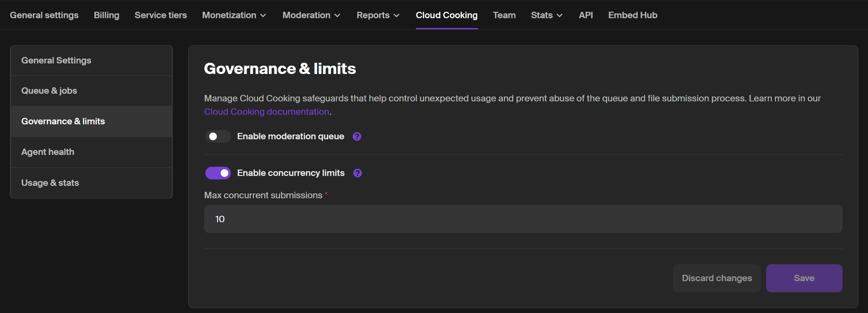Select General Settings in sidebar
The image size is (868, 313).
click(x=91, y=61)
